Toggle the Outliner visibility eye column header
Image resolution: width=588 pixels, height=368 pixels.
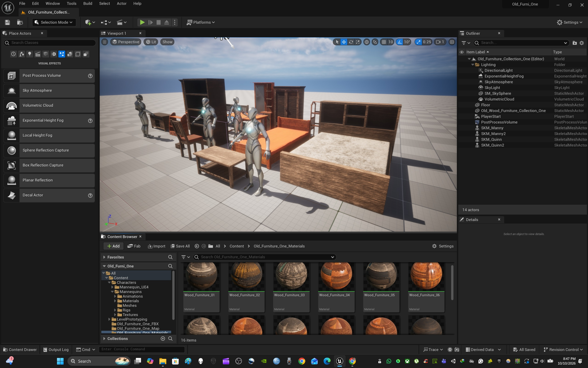pos(462,52)
